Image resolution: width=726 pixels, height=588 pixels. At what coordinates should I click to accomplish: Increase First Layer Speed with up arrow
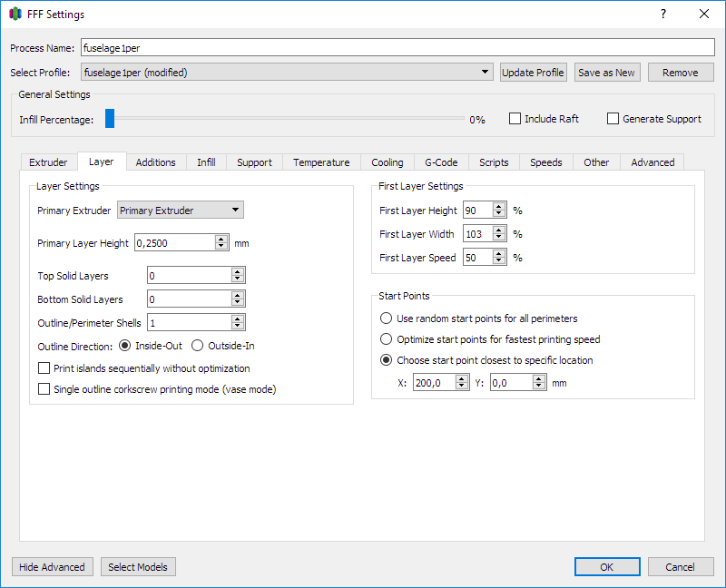click(x=498, y=254)
